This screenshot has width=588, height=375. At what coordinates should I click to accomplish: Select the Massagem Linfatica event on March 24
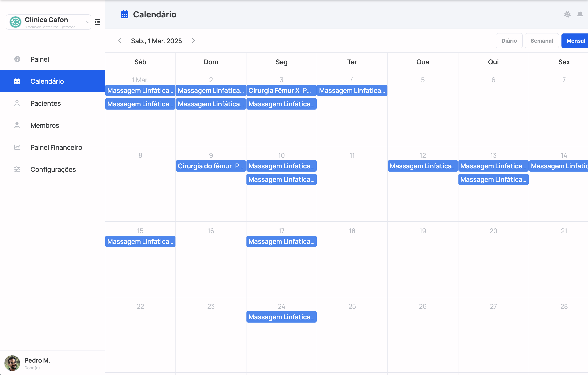coord(281,317)
